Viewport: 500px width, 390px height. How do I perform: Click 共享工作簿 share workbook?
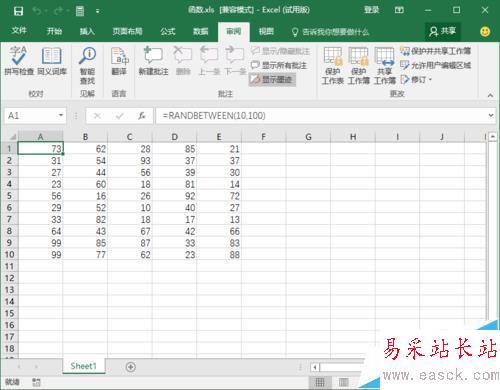pyautogui.click(x=385, y=66)
